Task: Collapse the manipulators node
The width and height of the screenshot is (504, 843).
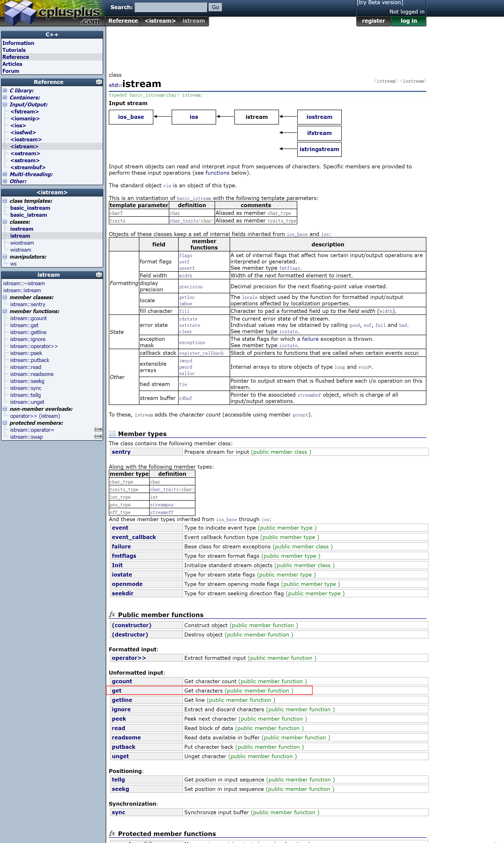Action: [5, 257]
